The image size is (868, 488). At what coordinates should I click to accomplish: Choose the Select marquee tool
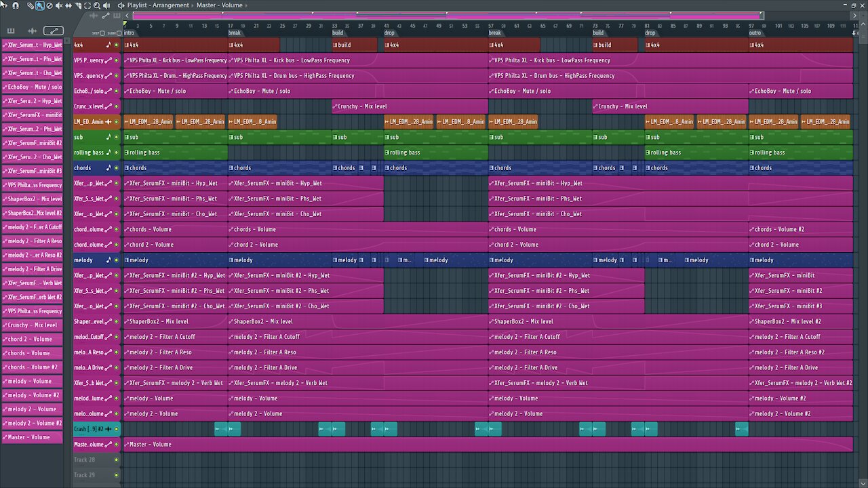(87, 5)
